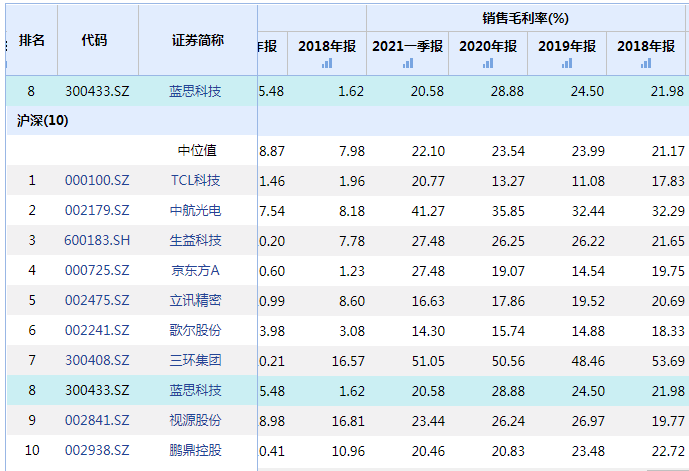This screenshot has width=689, height=471.
Task: Select the 2021一季报 column header
Action: point(407,46)
